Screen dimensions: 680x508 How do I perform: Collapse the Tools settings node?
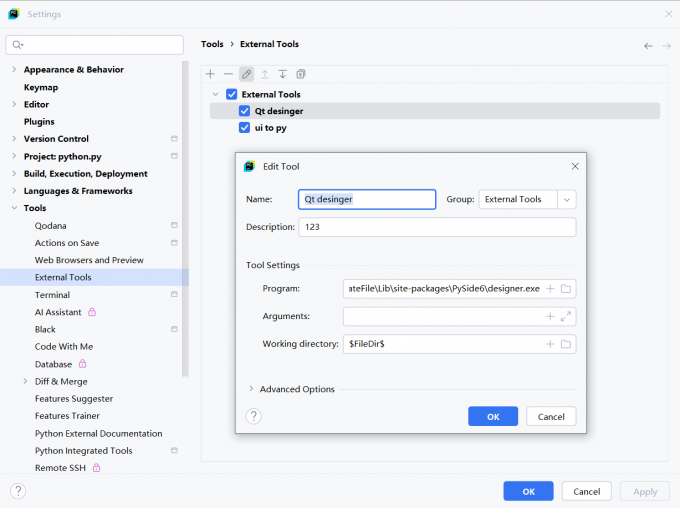(14, 208)
